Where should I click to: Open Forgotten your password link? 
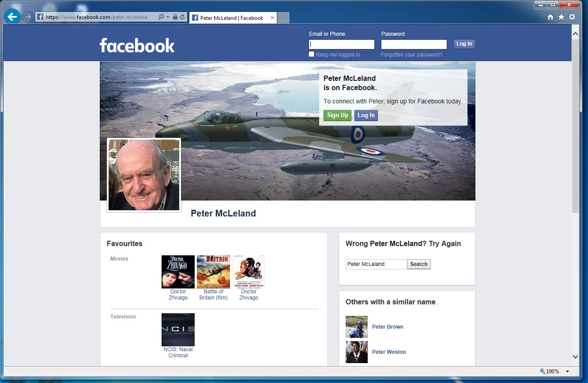tap(412, 55)
